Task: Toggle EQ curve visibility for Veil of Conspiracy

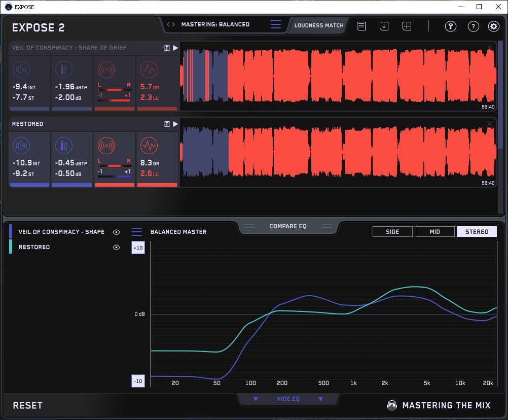Action: click(x=117, y=232)
